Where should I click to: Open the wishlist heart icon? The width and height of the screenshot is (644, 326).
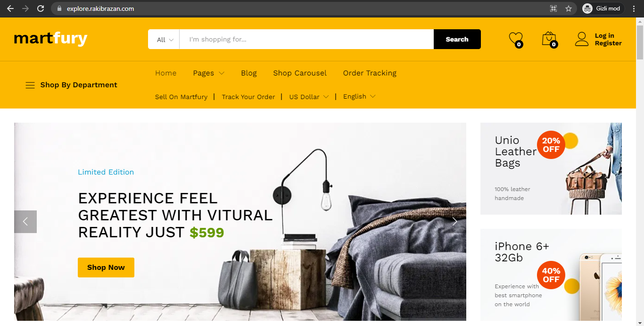(x=516, y=39)
